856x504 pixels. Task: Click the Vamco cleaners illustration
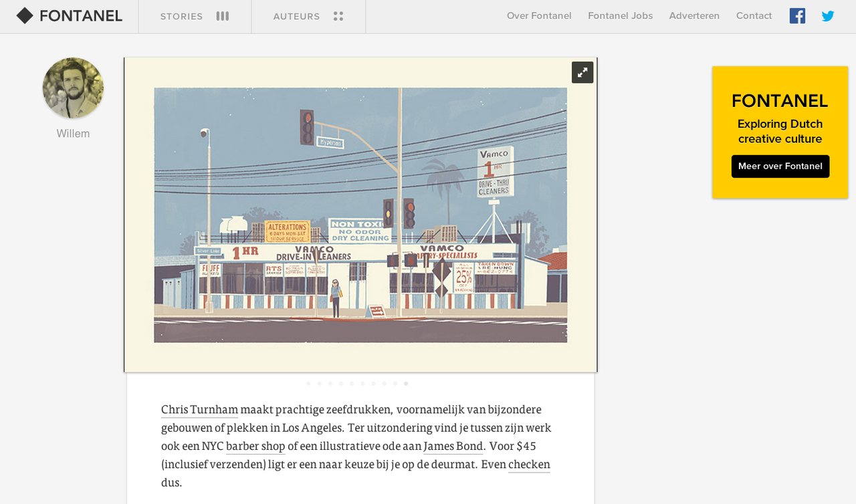point(360,215)
